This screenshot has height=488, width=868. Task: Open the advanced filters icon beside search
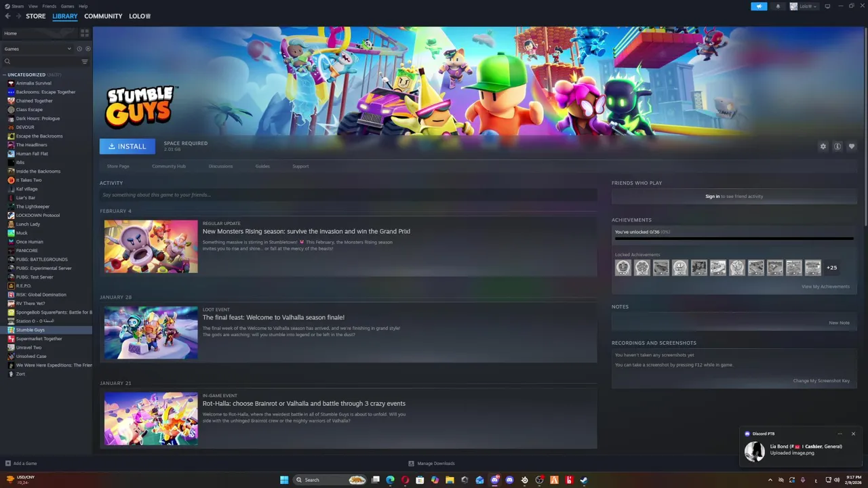pos(85,62)
